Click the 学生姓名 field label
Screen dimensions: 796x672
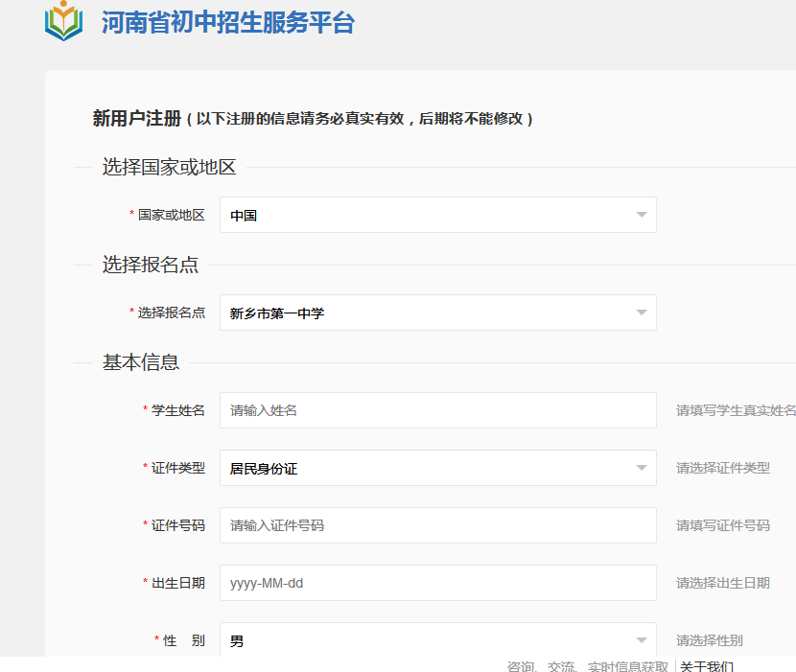pos(178,410)
